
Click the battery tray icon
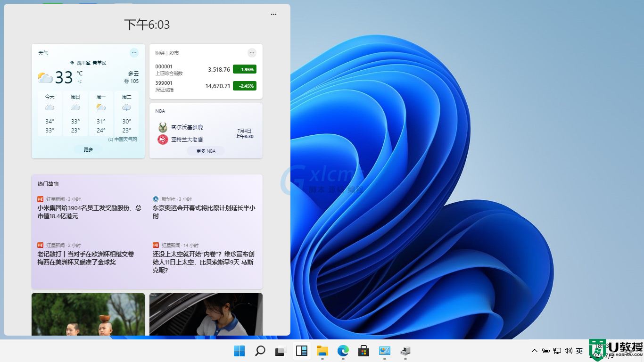tap(546, 351)
